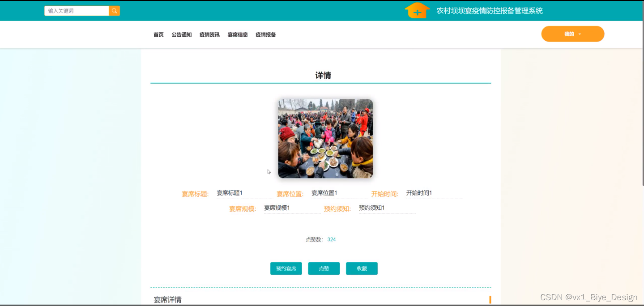Open the 公告通知 menu item
This screenshot has height=306, width=644.
[x=182, y=35]
